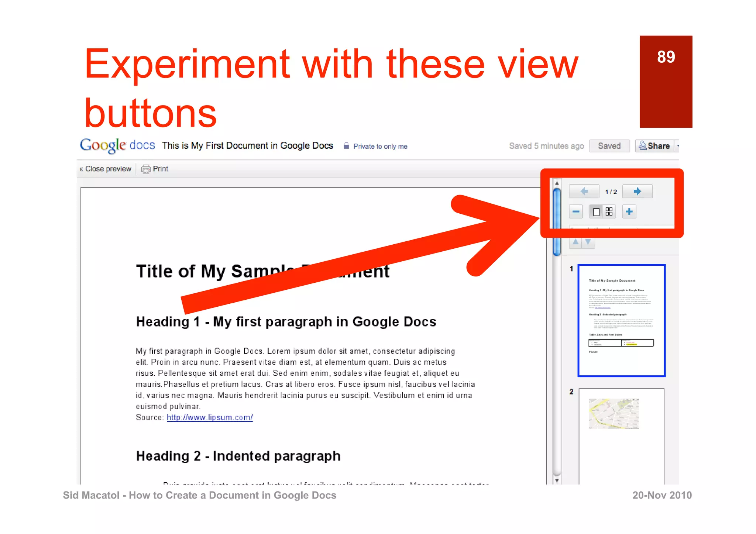Screen dimensions: 756x534
Task: Click Heading 1 in the document
Action: pyautogui.click(x=286, y=322)
